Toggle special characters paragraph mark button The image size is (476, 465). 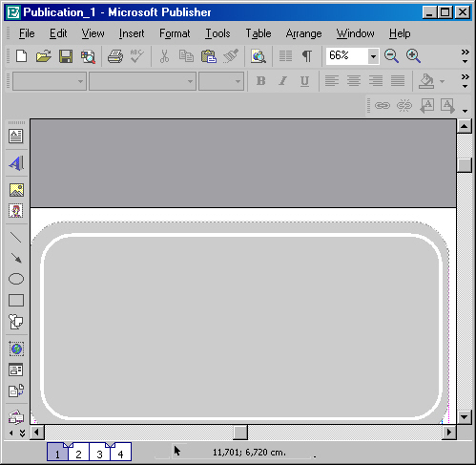pos(307,56)
